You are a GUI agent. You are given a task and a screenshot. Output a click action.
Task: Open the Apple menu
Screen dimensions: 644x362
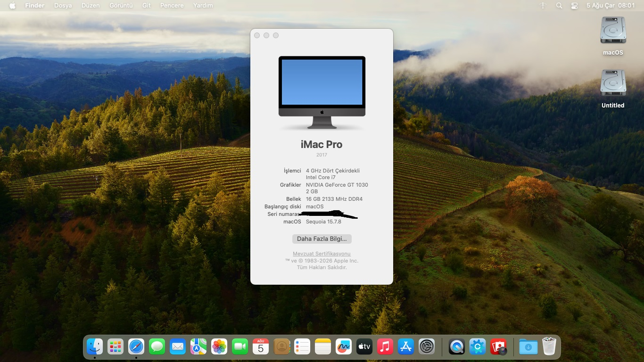[12, 6]
